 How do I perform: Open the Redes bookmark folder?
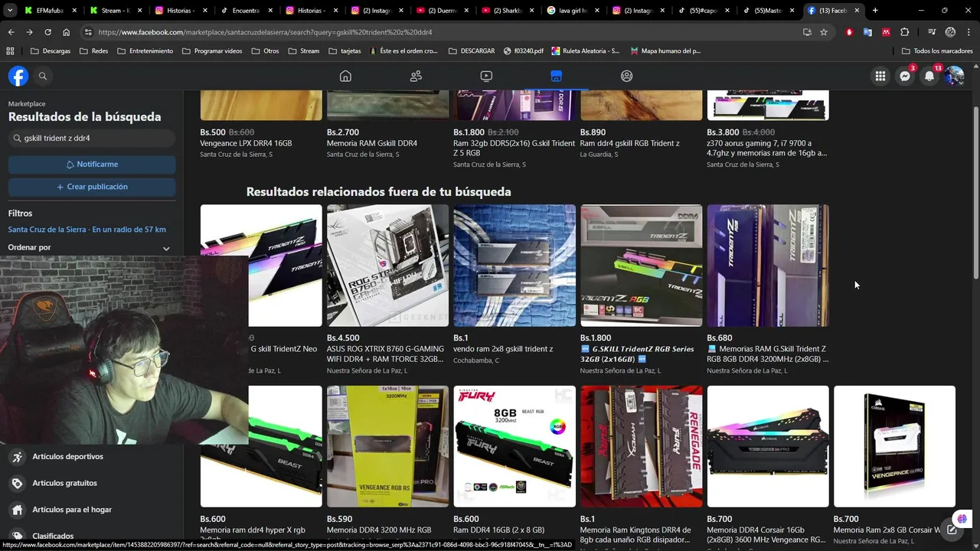tap(93, 51)
